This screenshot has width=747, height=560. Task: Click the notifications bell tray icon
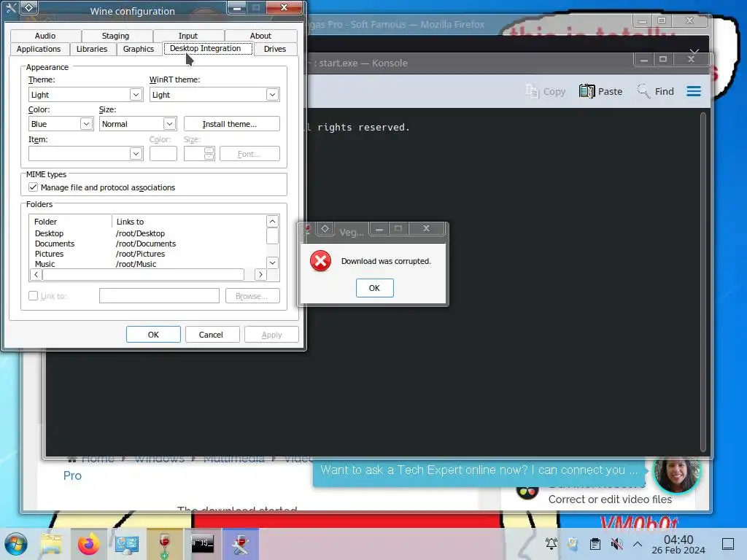point(551,543)
